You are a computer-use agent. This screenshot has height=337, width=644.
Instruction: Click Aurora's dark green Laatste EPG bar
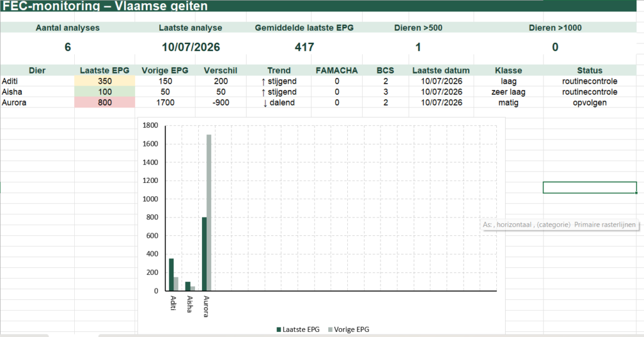(x=204, y=254)
